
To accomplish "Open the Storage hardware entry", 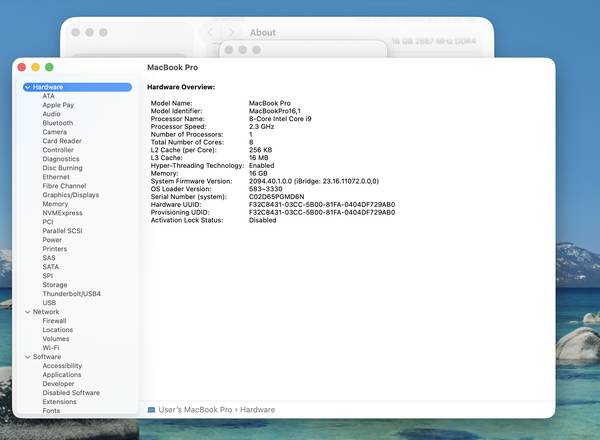I will [55, 285].
